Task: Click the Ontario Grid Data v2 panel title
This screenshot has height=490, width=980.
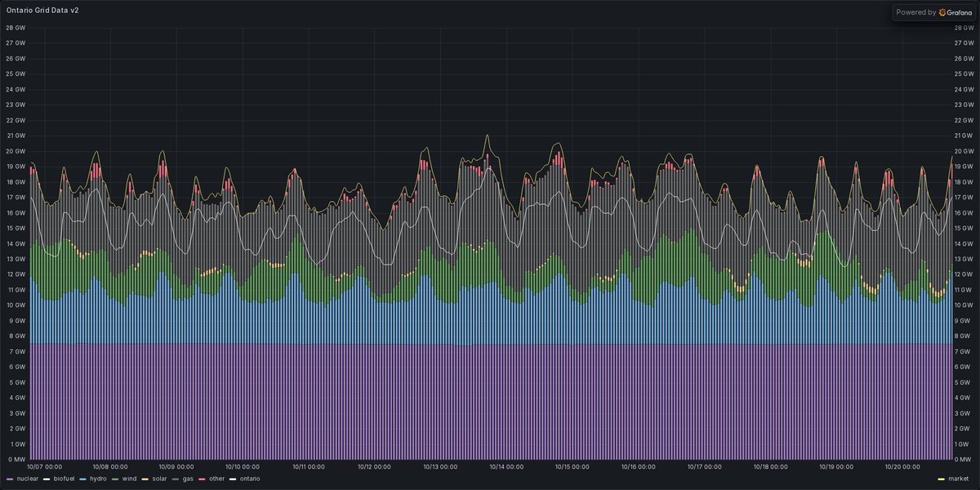Action: coord(42,11)
